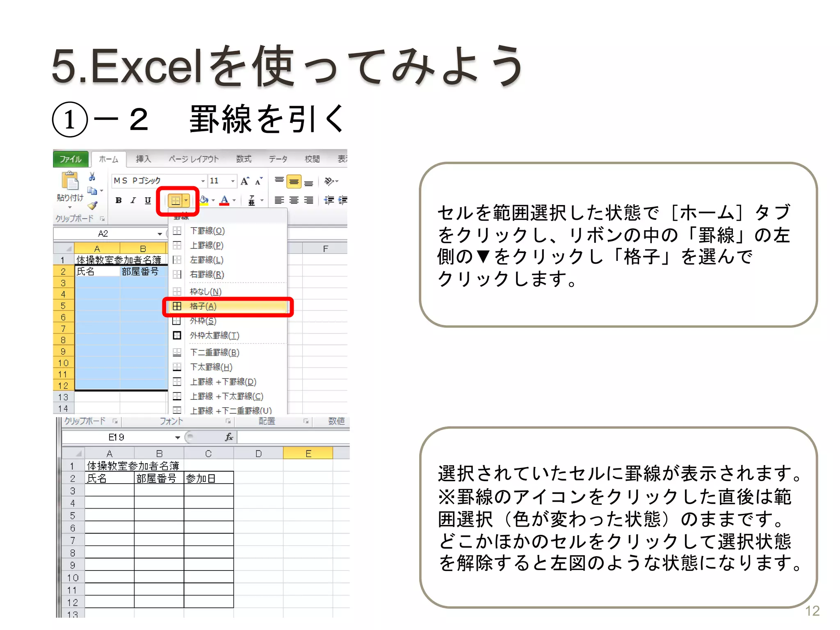Choose 右罫線(R) from the border menu

pyautogui.click(x=228, y=274)
